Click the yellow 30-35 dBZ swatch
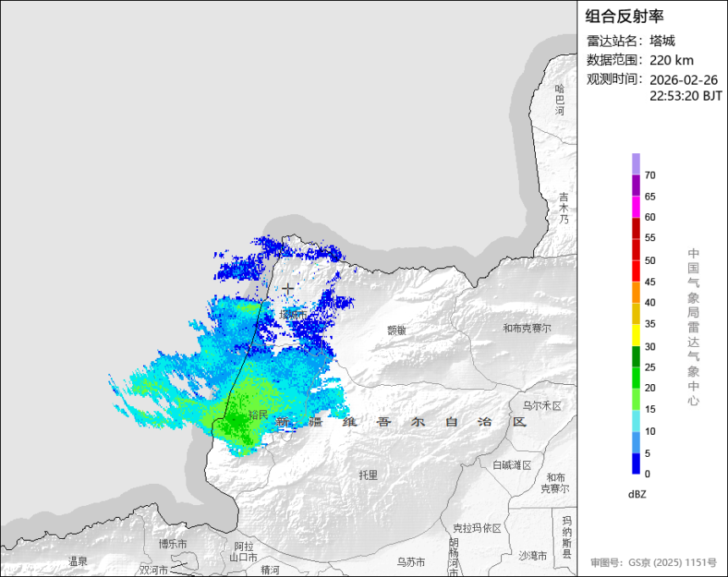728x577 pixels. (636, 335)
